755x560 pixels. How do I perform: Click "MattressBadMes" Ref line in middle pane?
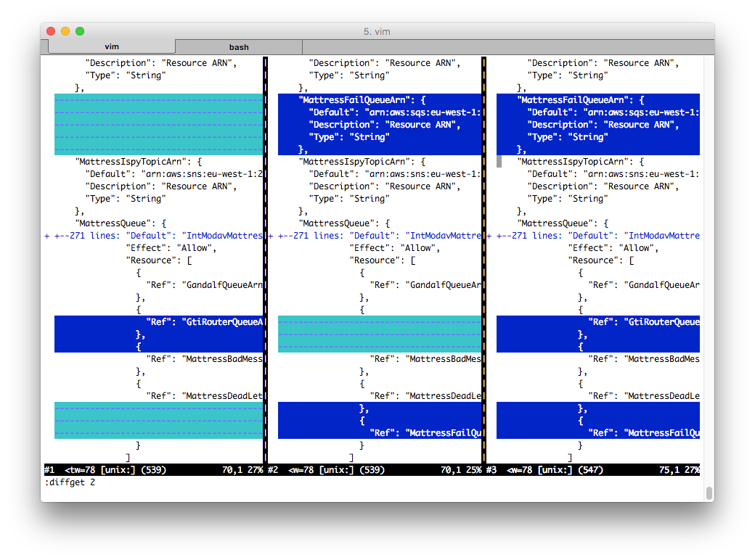point(425,359)
